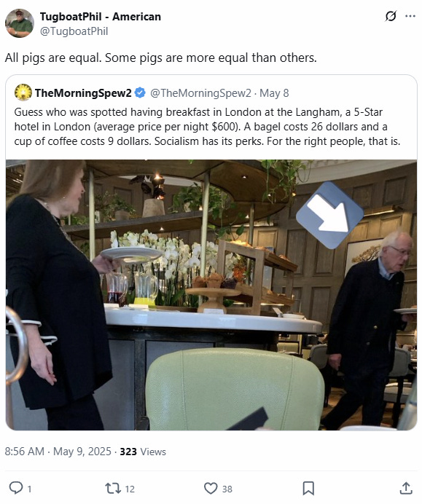Open the TugboatPhil - American display name
The image size is (422, 504).
pos(101,17)
